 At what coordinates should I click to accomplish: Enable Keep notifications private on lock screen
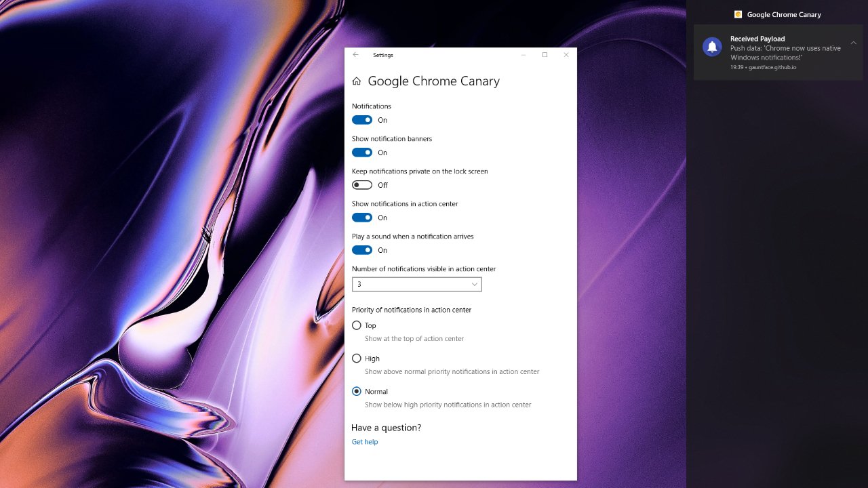click(362, 185)
